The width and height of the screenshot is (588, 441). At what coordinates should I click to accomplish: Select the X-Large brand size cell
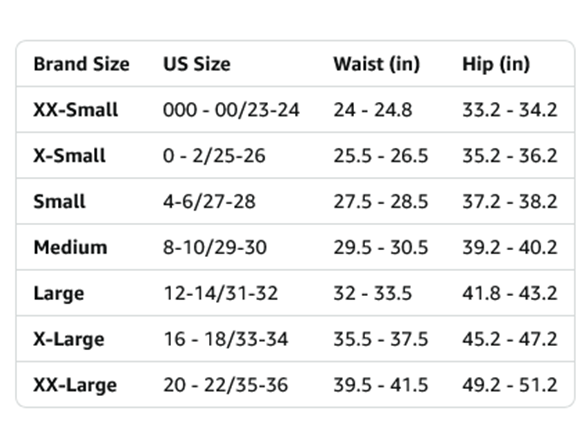pyautogui.click(x=69, y=339)
